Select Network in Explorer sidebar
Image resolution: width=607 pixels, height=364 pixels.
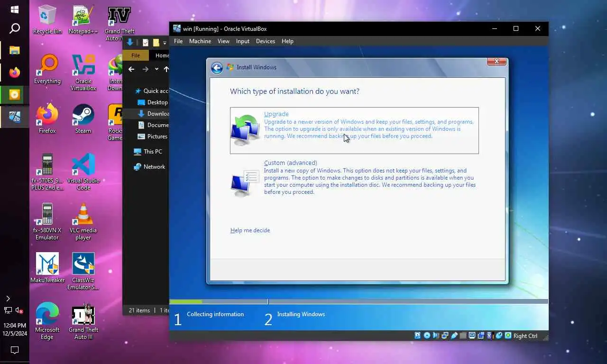pyautogui.click(x=149, y=167)
